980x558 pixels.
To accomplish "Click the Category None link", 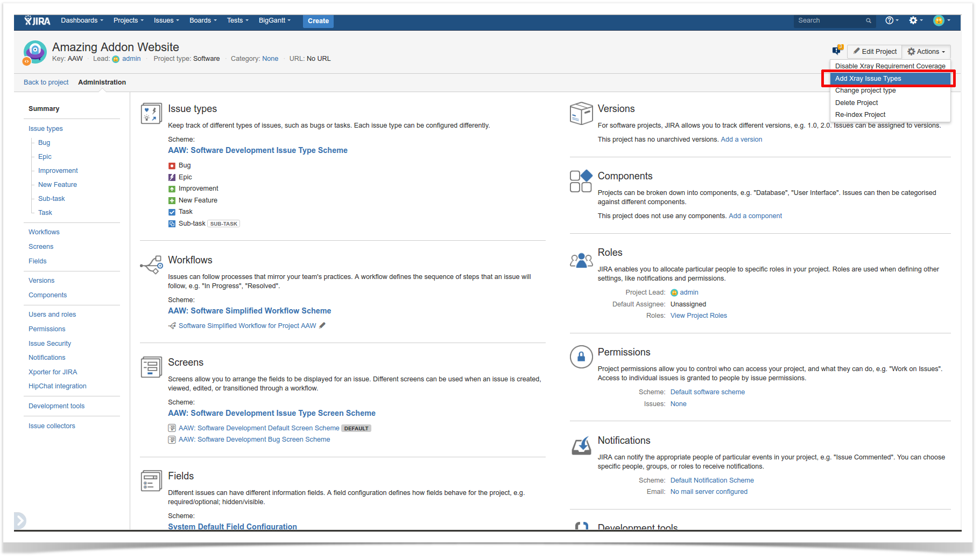I will point(270,59).
